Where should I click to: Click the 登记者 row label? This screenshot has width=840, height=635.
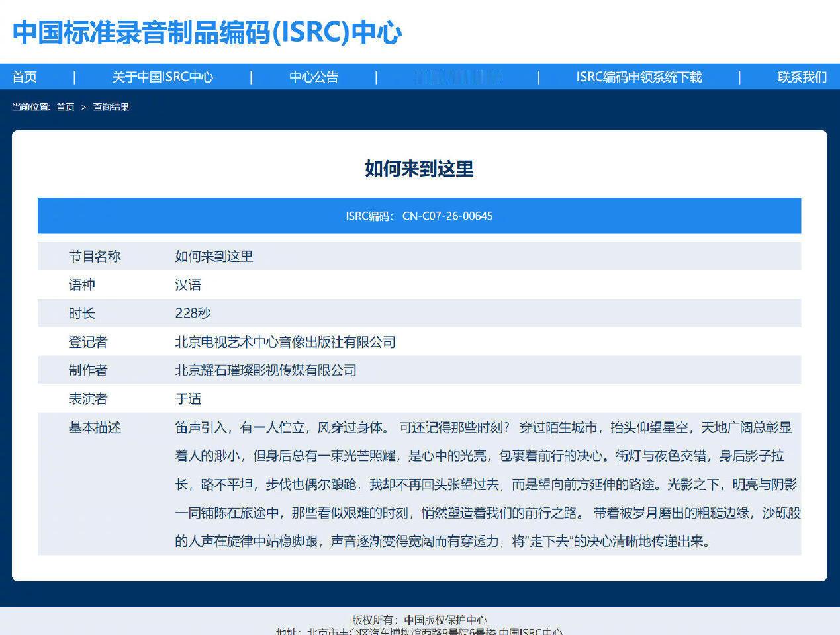tap(88, 342)
